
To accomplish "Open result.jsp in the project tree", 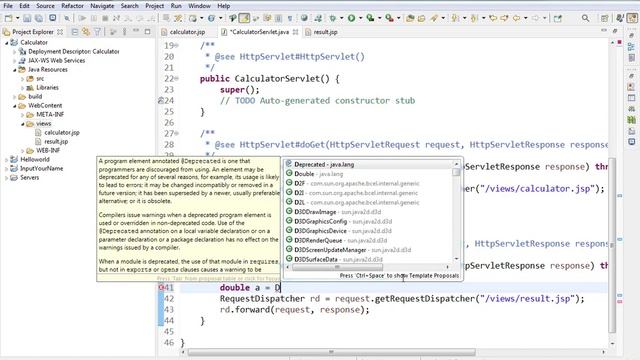I will click(x=56, y=142).
